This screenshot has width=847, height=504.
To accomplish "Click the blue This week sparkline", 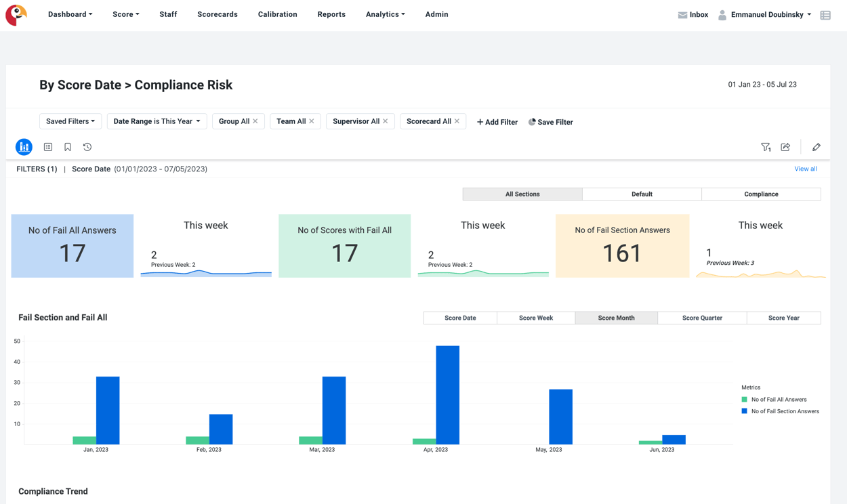I will pyautogui.click(x=206, y=273).
